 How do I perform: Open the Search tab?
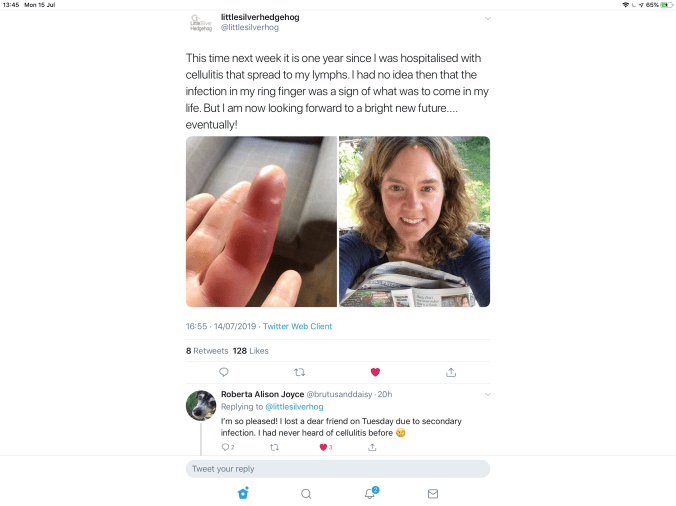306,493
